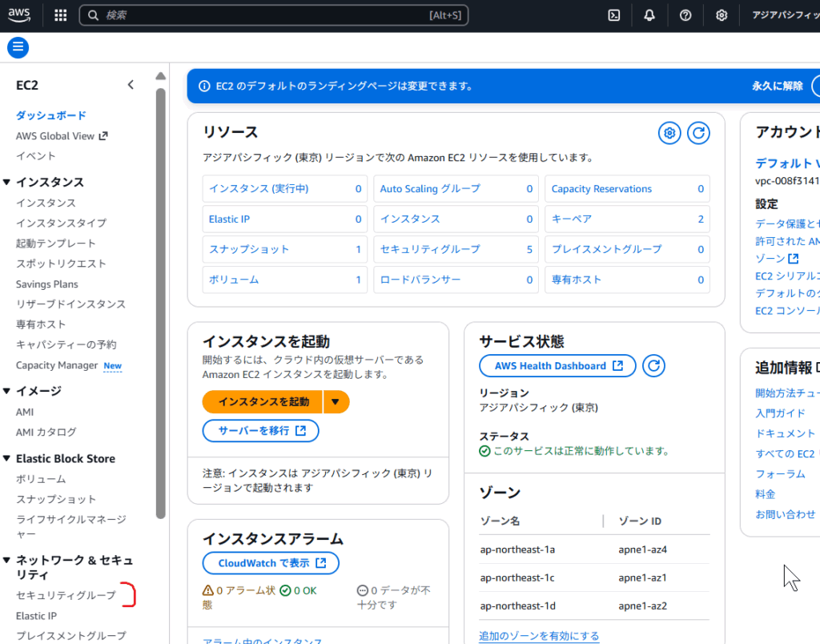Open the notifications bell icon
The image size is (820, 644).
click(649, 15)
